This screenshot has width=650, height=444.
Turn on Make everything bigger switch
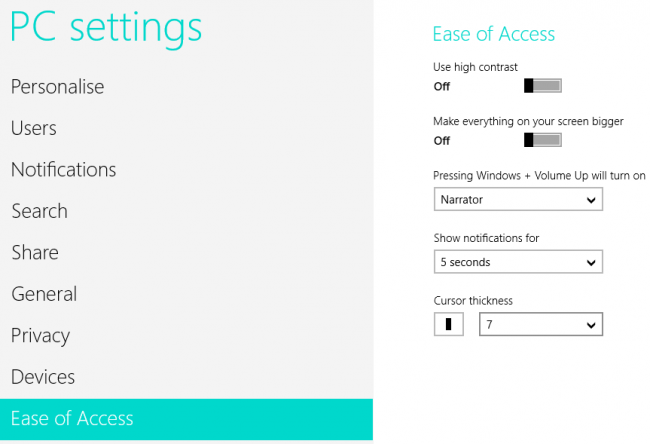pyautogui.click(x=542, y=140)
